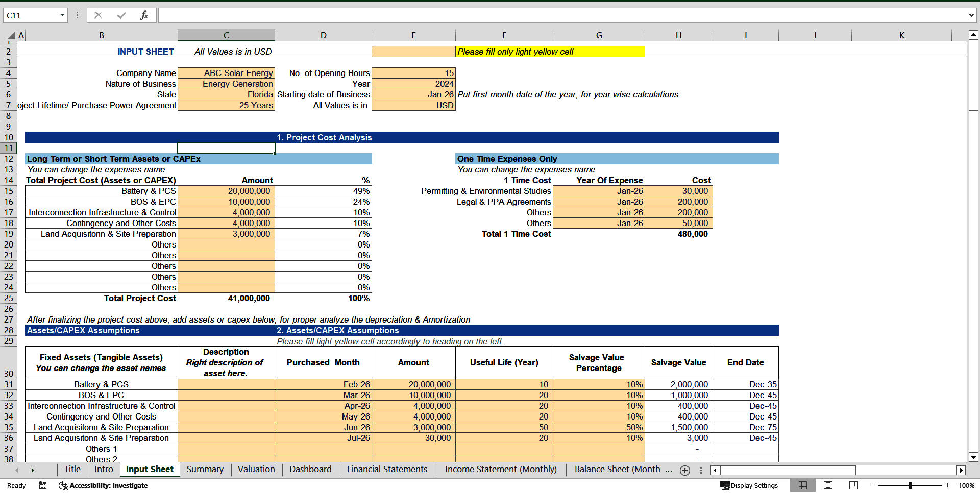
Task: Click the Permitting cost 30,000 cell
Action: [x=678, y=191]
